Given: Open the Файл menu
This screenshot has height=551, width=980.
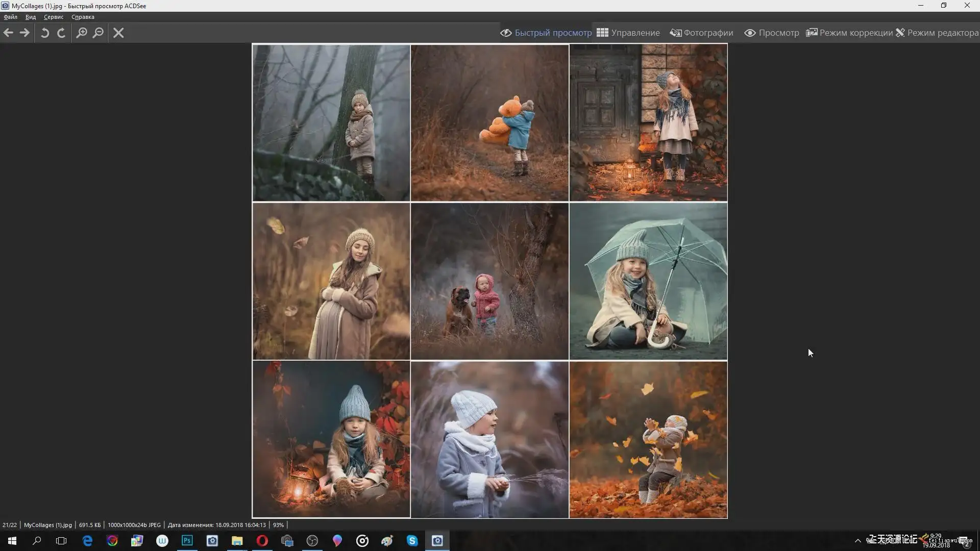Looking at the screenshot, I should coord(10,17).
